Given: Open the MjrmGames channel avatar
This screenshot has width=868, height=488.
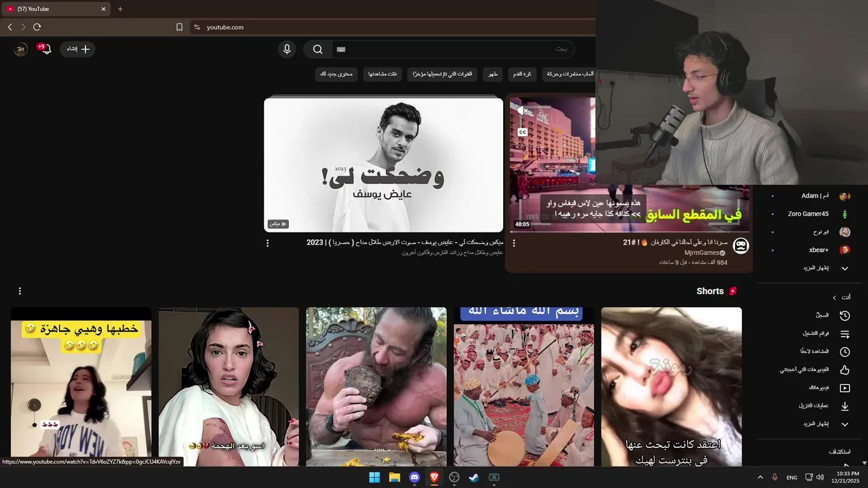Looking at the screenshot, I should pyautogui.click(x=741, y=246).
